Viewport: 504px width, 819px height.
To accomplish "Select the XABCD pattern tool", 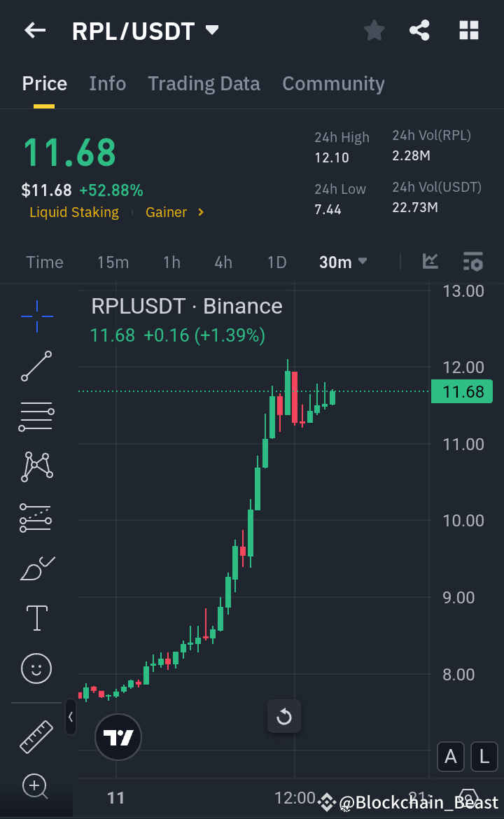I will [x=36, y=466].
